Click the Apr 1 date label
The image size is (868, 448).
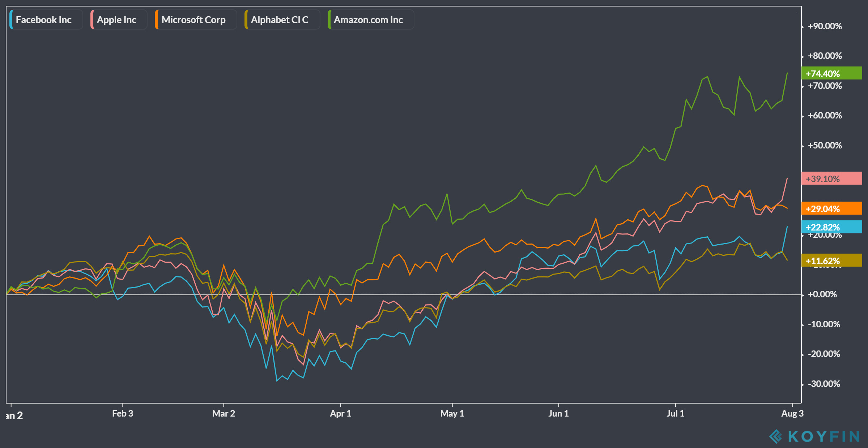tap(340, 414)
